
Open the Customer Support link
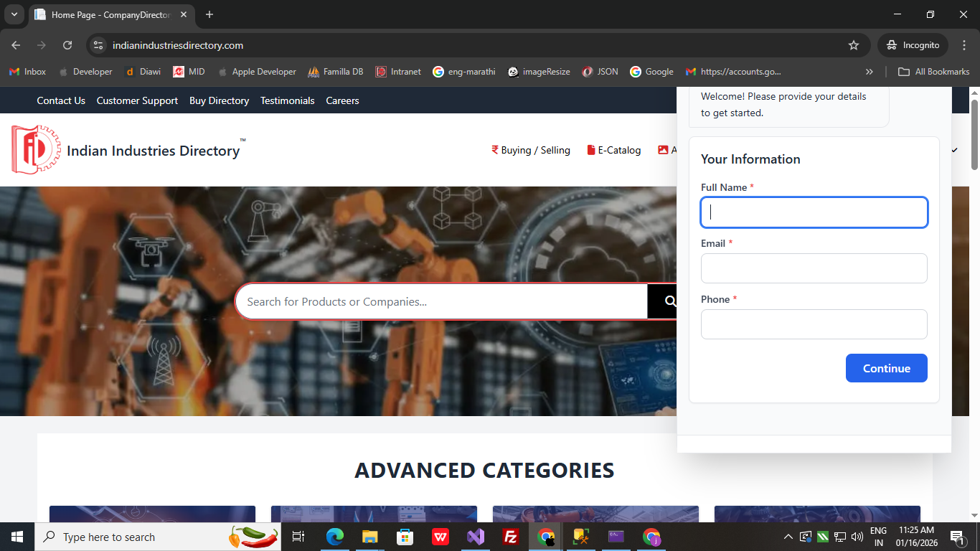pos(137,100)
